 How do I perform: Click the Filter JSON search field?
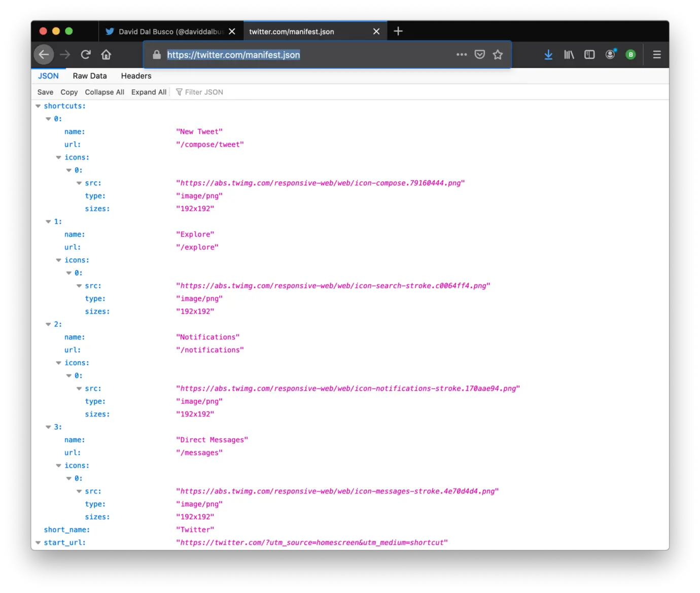pos(204,92)
